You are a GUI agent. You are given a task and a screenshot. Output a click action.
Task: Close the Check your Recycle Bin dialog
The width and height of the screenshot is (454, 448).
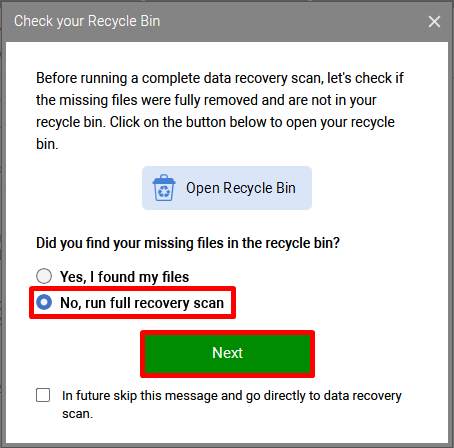tap(434, 22)
